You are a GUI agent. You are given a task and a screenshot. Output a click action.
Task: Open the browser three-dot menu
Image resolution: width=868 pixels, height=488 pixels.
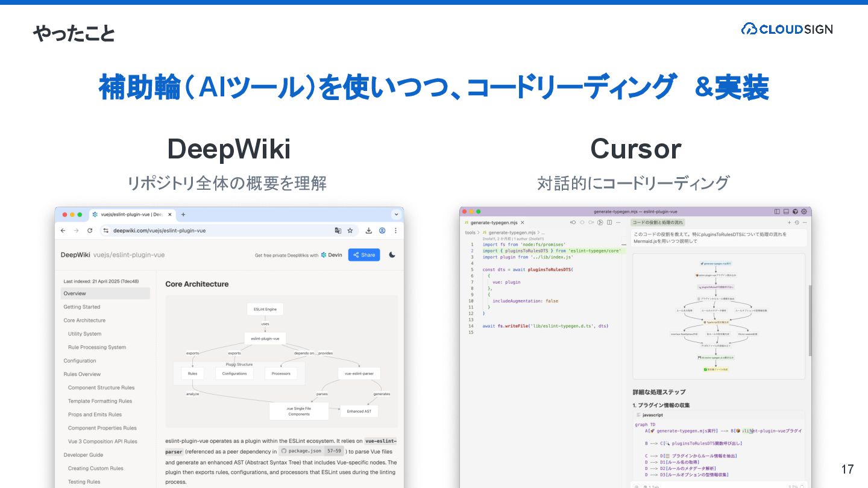395,230
